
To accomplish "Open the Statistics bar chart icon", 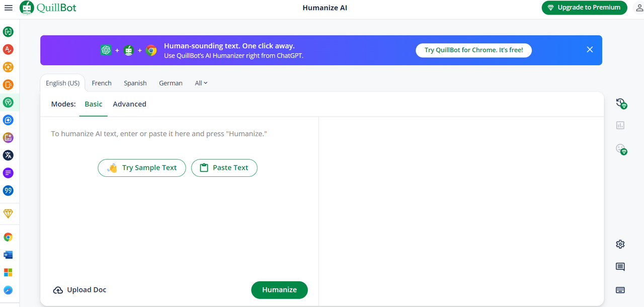I will tap(620, 125).
